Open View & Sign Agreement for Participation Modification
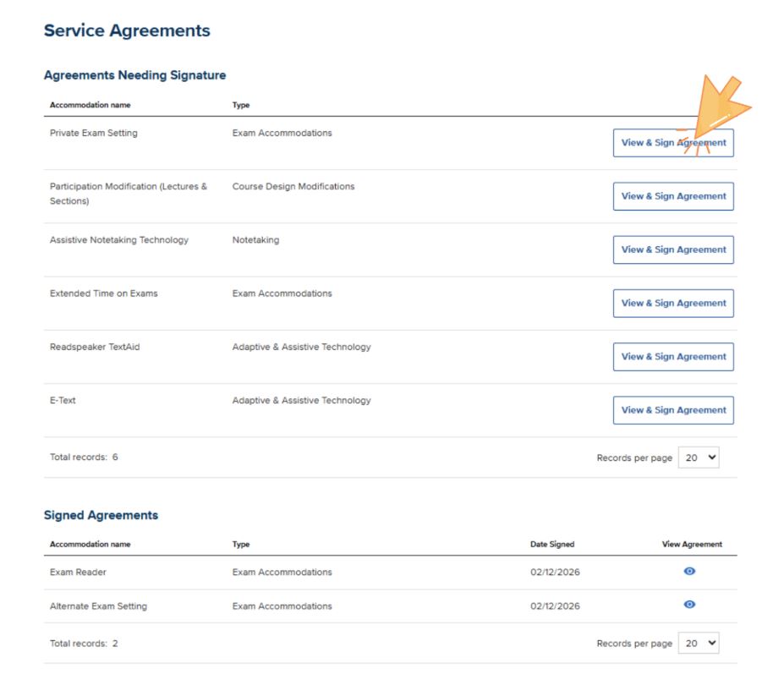This screenshot has width=784, height=685. (x=673, y=196)
